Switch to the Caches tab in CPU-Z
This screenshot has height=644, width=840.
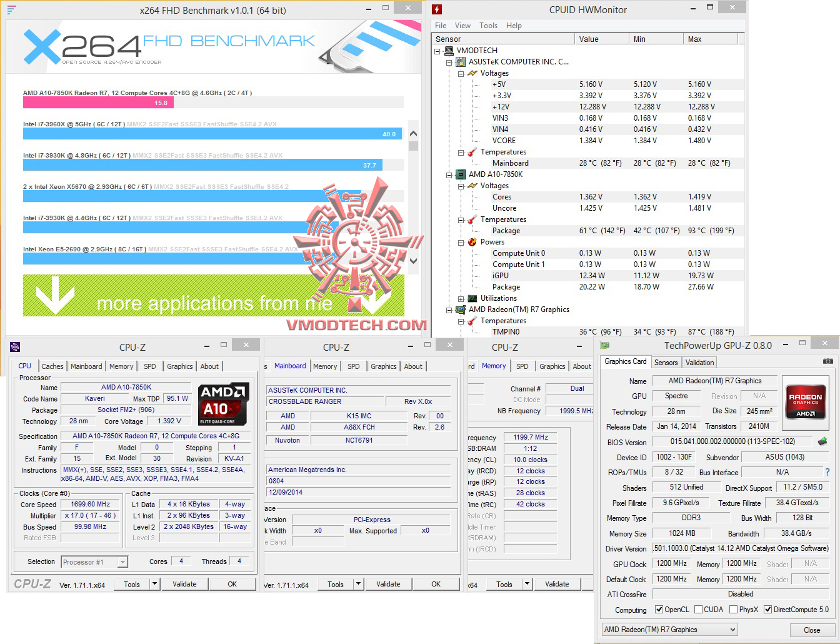point(52,366)
